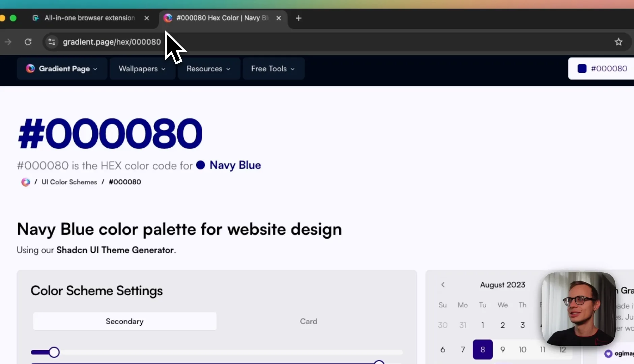Screen dimensions: 634x364
Task: Open site information icon in address bar
Action: point(52,42)
